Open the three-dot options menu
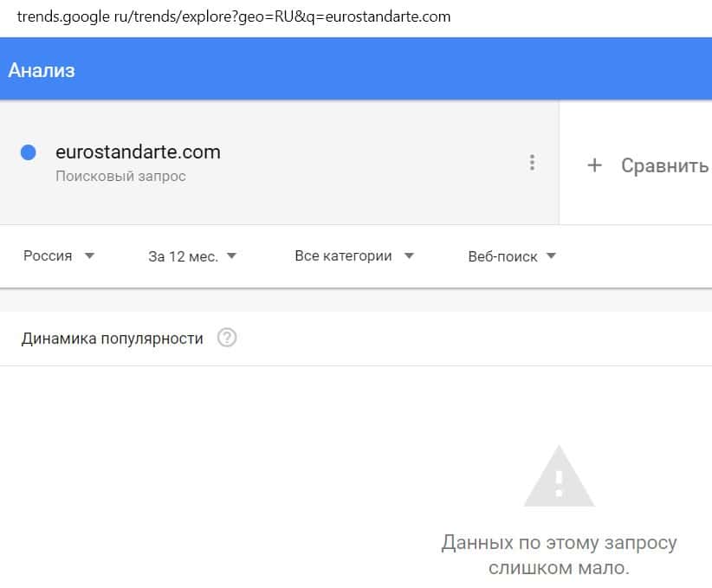Viewport: 712px width, 588px height. pyautogui.click(x=532, y=163)
